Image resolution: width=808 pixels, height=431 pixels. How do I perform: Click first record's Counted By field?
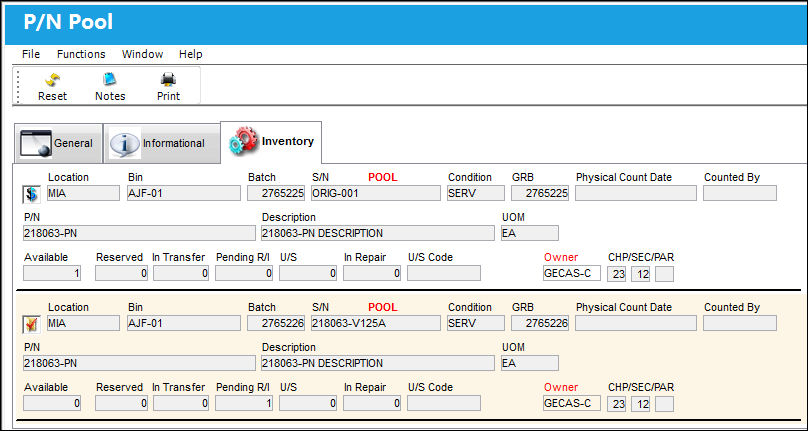[740, 193]
